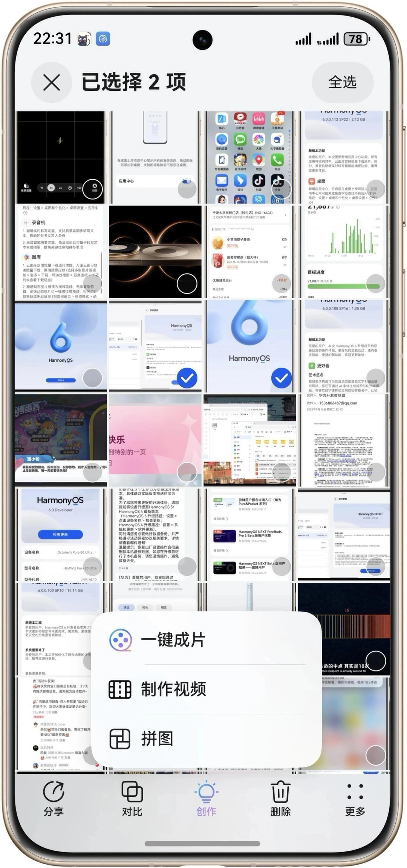Select the 目标进度 step count chart screenshot

376,283
